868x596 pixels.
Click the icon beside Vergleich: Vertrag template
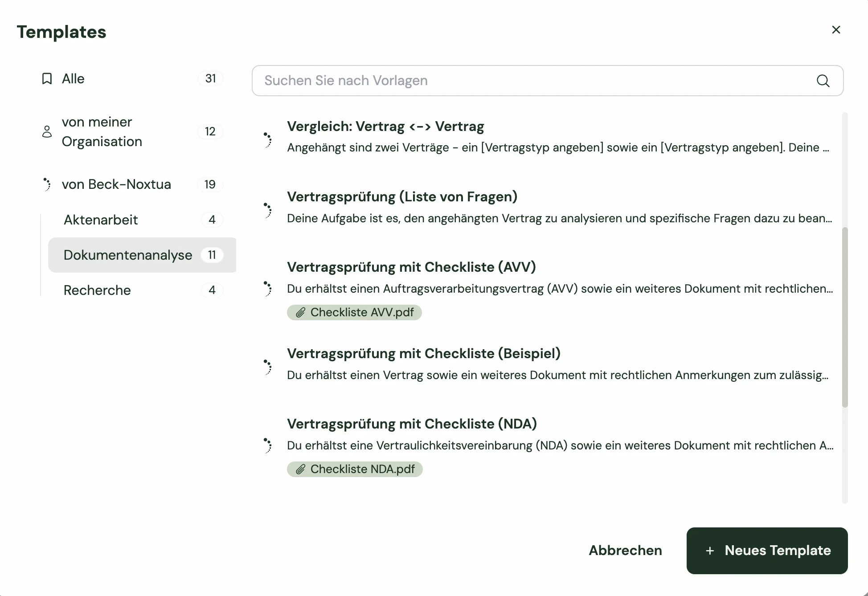pos(267,140)
